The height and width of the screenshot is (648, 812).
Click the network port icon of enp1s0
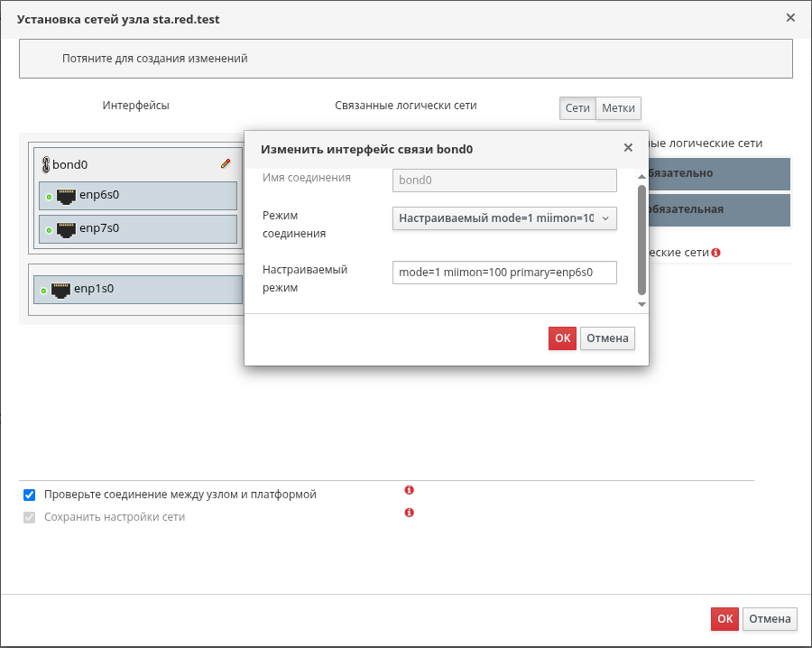60,290
